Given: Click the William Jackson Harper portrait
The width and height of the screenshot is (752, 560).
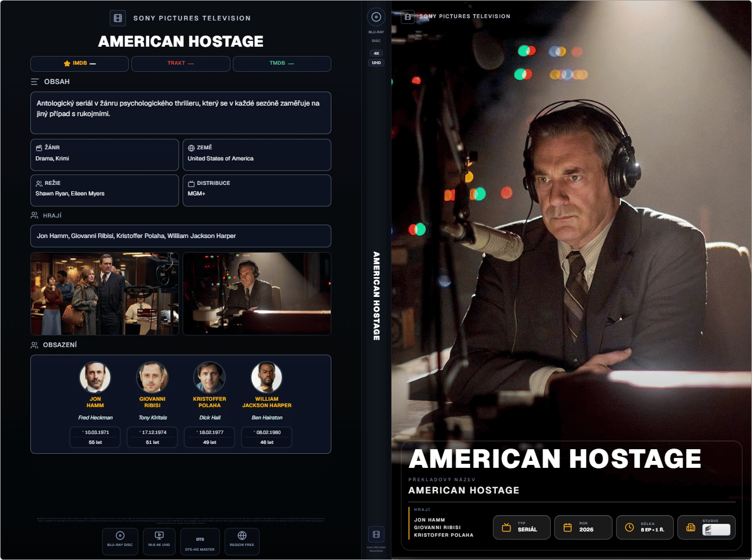Looking at the screenshot, I should tap(267, 377).
